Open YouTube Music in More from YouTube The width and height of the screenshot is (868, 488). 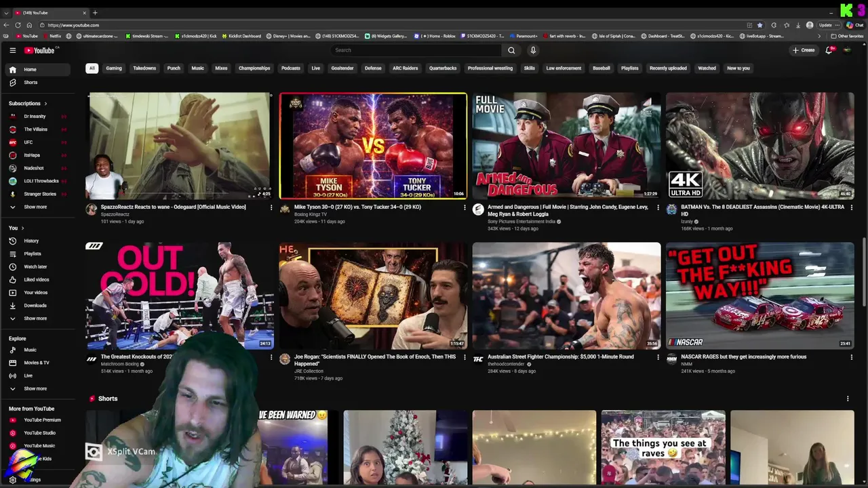[38, 445]
